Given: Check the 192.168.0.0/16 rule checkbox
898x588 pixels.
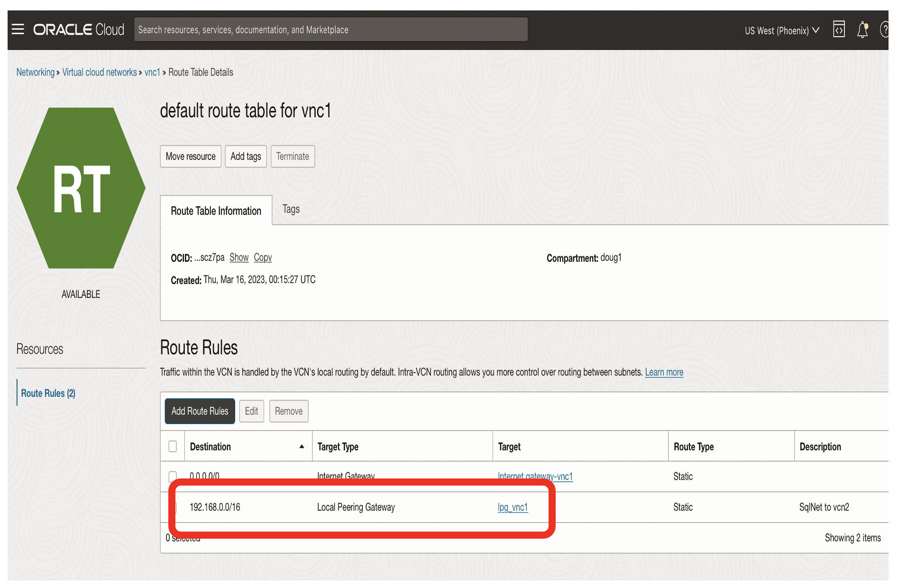Looking at the screenshot, I should pyautogui.click(x=172, y=507).
